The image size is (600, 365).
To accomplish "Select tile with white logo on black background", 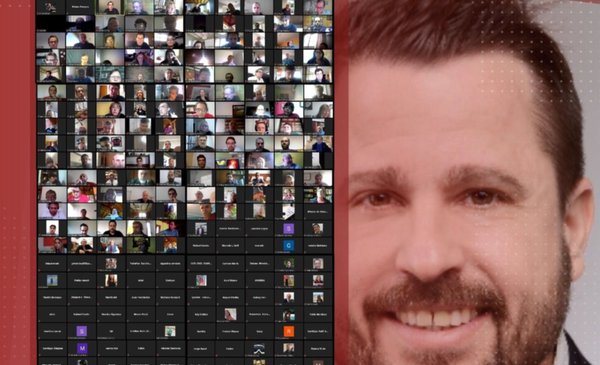I will pos(52,7).
